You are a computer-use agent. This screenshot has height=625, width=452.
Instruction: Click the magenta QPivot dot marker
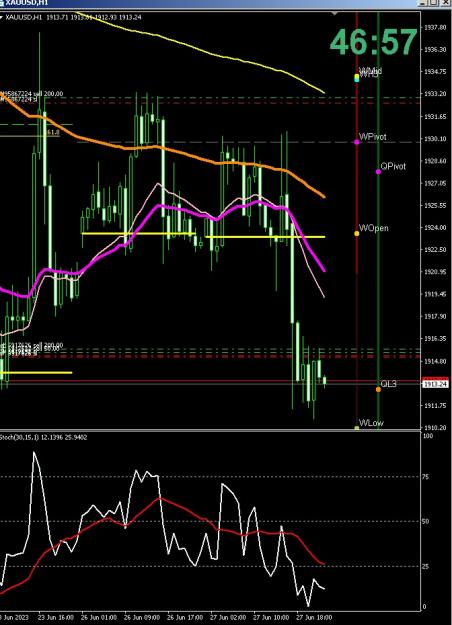[378, 172]
